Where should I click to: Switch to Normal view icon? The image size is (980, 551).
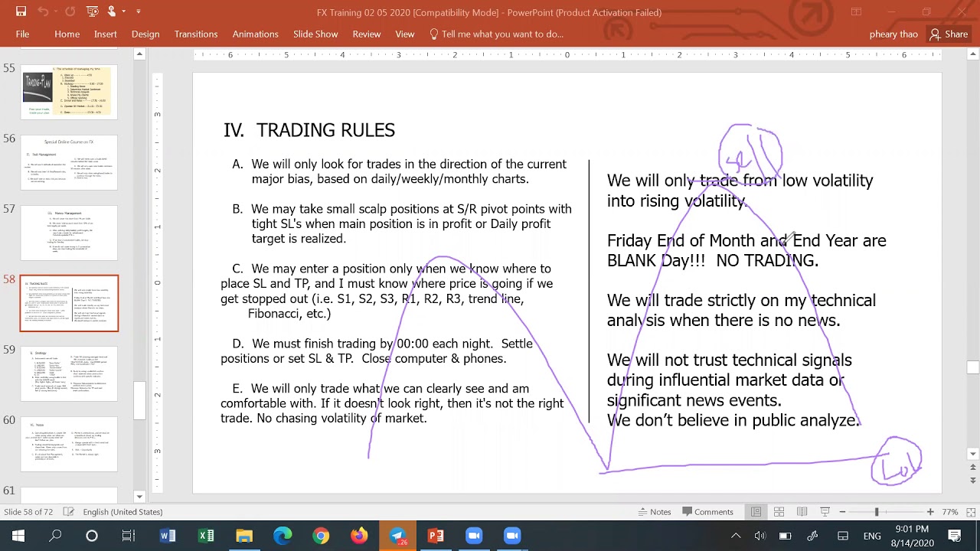point(756,511)
